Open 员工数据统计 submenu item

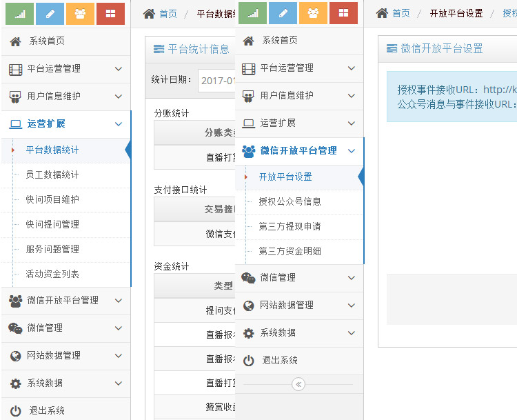tap(66, 175)
